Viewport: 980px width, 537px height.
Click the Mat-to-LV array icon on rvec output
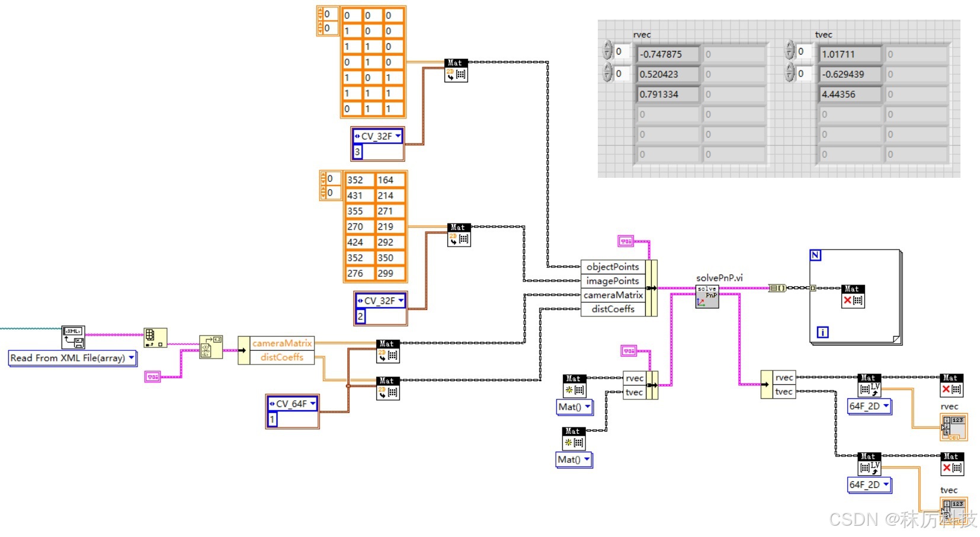click(869, 385)
